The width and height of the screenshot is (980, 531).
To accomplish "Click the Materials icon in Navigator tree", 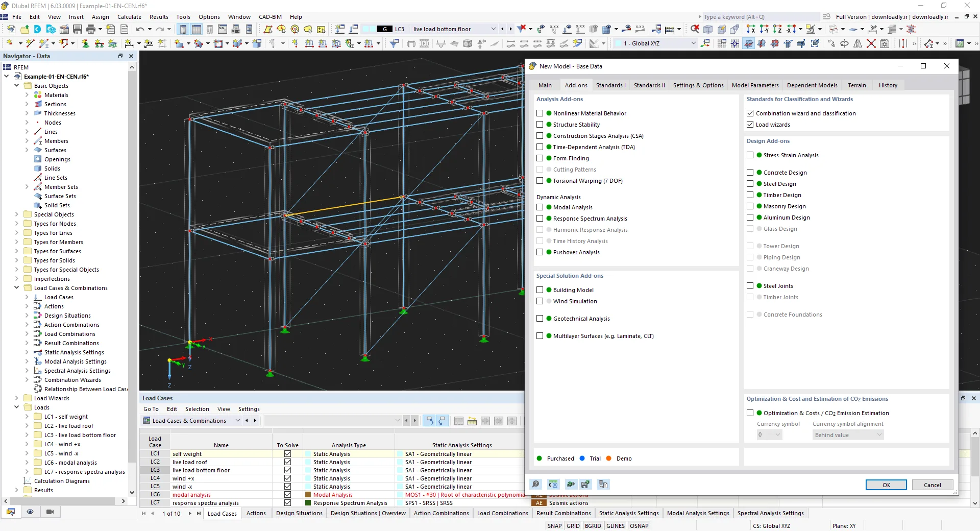I will point(38,95).
